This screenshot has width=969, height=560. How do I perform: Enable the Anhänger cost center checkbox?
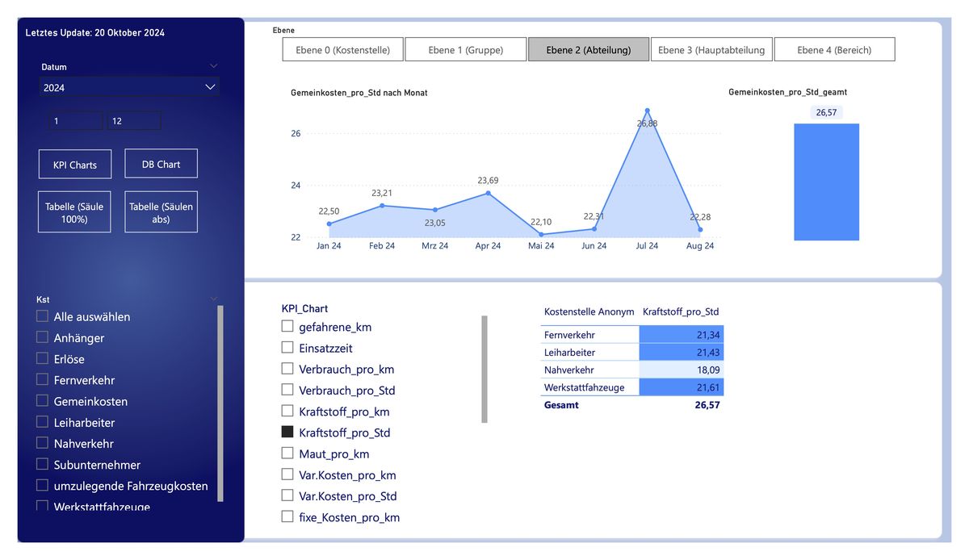click(x=42, y=337)
